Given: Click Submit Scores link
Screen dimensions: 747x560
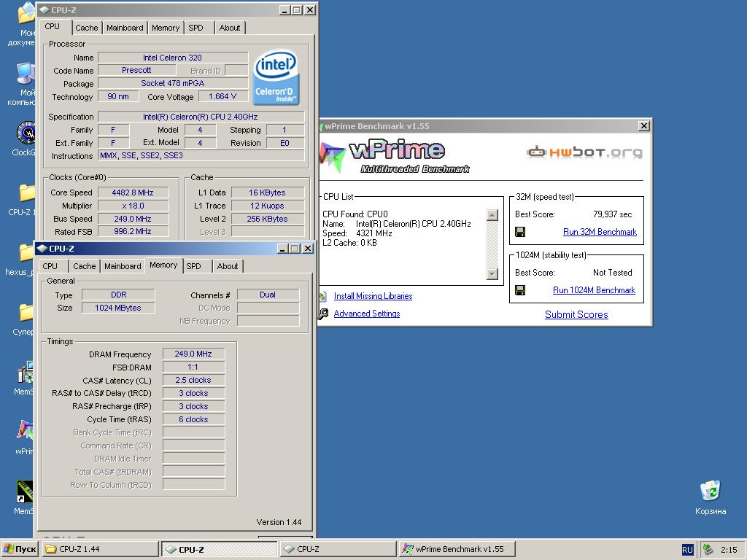Looking at the screenshot, I should [x=576, y=314].
